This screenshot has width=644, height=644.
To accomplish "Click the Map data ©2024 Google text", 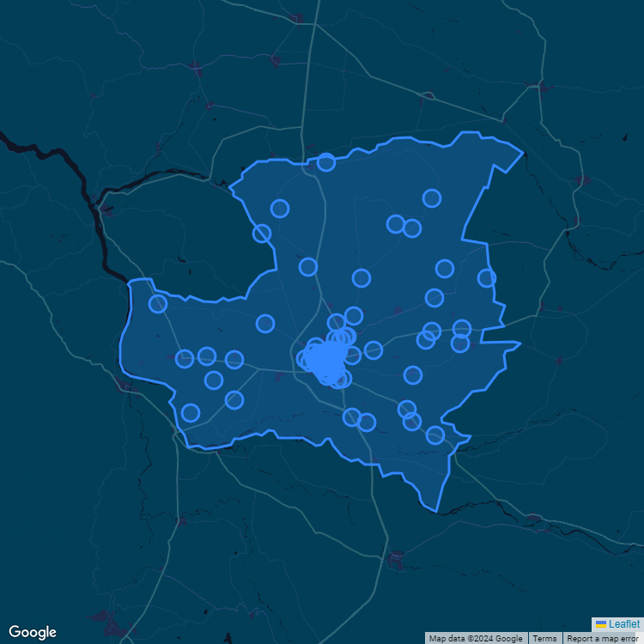I will click(x=476, y=638).
